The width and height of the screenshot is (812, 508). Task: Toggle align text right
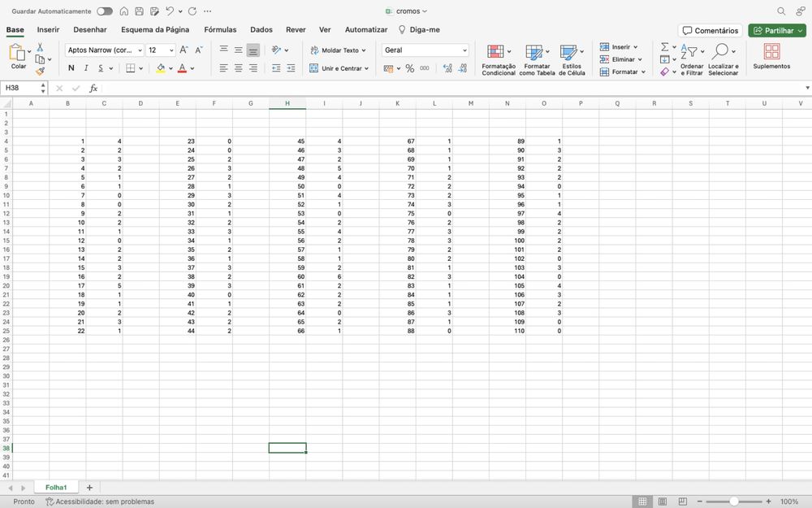253,68
